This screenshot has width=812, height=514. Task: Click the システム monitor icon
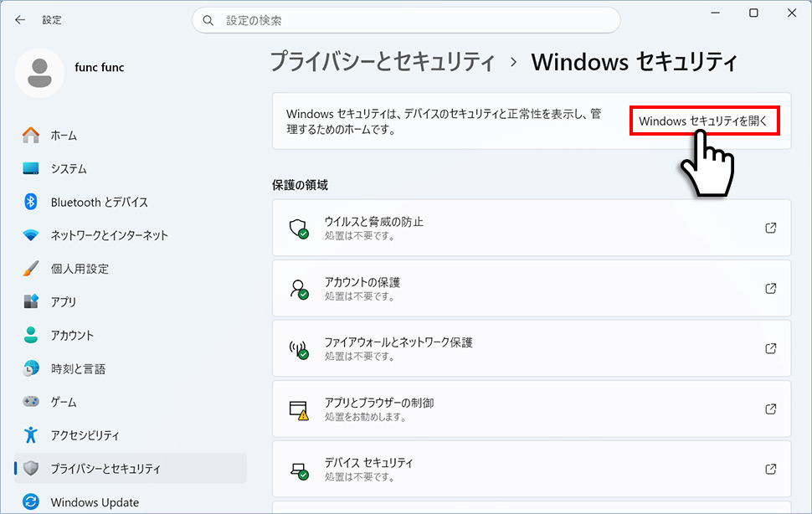[x=31, y=168]
